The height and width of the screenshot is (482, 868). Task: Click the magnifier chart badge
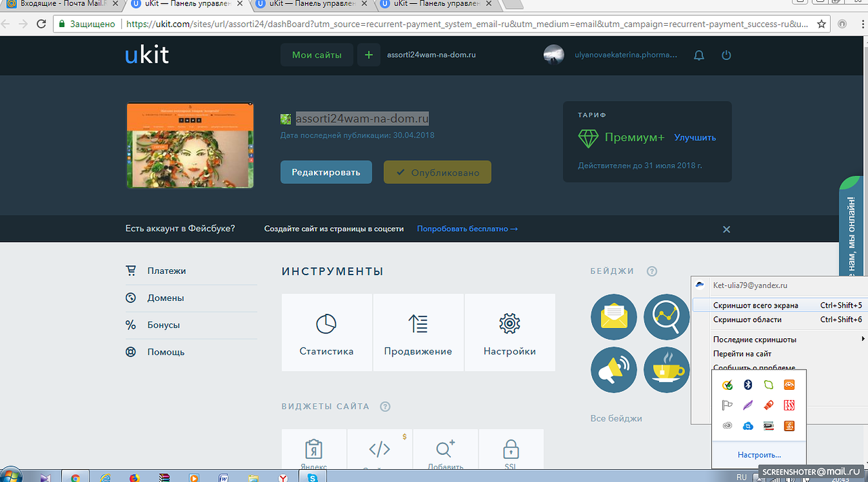click(x=667, y=317)
